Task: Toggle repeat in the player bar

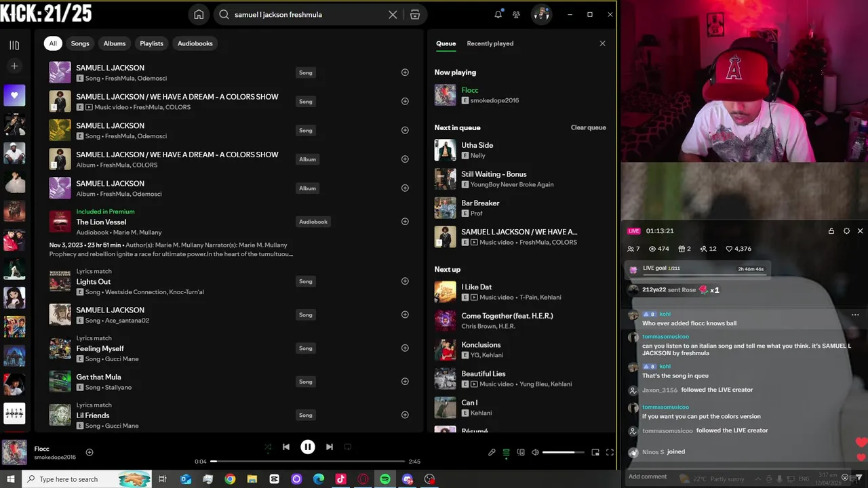Action: (x=347, y=447)
